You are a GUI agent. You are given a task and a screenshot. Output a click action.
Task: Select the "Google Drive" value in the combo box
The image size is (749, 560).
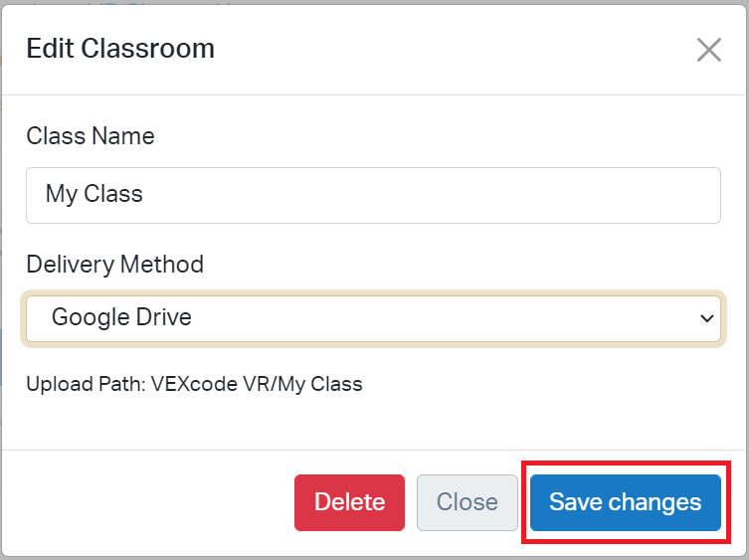[121, 318]
